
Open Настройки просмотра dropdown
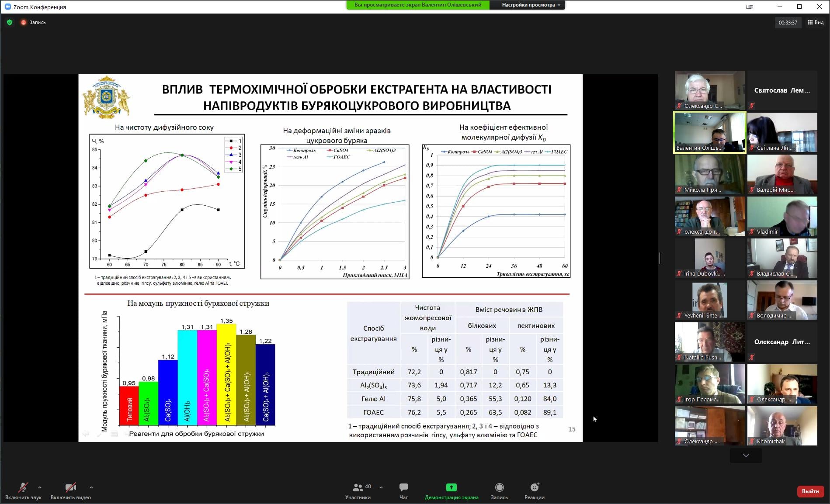coord(531,5)
